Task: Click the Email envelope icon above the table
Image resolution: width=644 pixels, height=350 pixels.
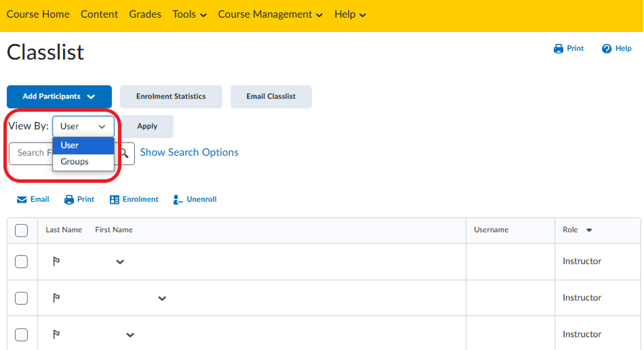Action: (22, 199)
